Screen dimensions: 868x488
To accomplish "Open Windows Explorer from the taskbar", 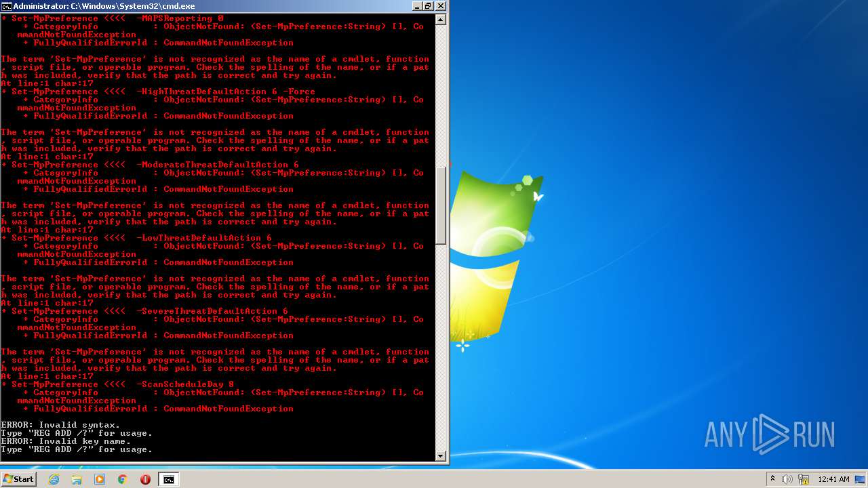I will pos(77,479).
